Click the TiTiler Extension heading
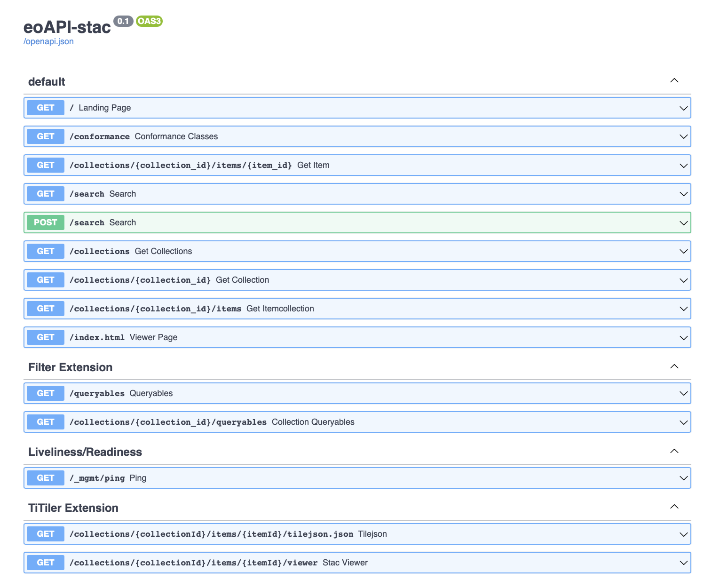 click(x=73, y=508)
